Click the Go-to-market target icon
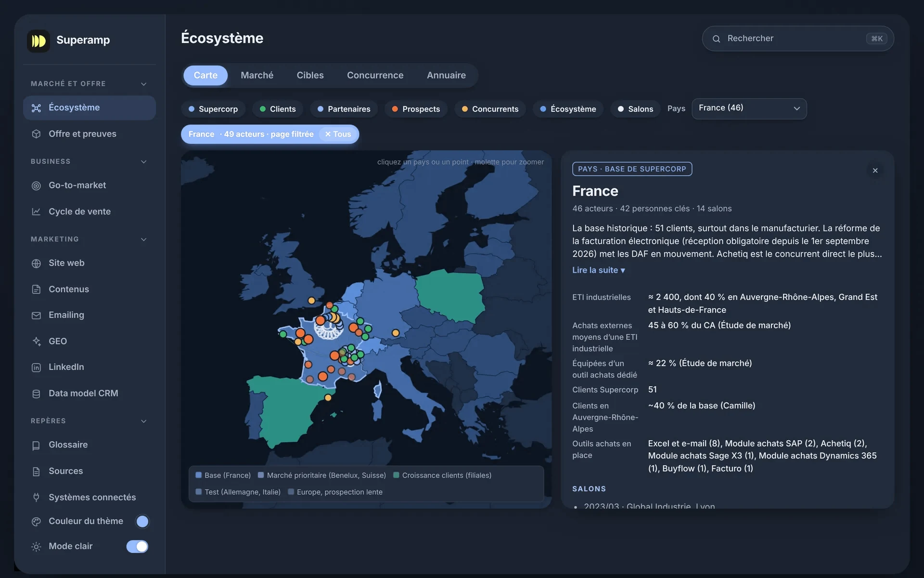 point(36,185)
